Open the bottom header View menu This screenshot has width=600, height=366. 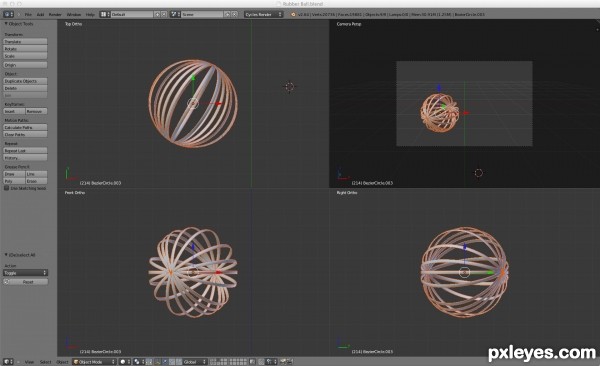tap(29, 362)
